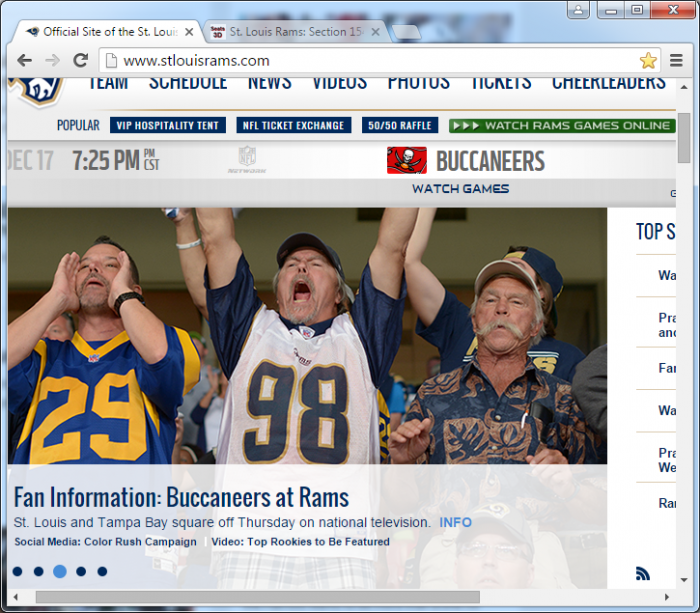Click the scroll left arrow

[x=16, y=597]
